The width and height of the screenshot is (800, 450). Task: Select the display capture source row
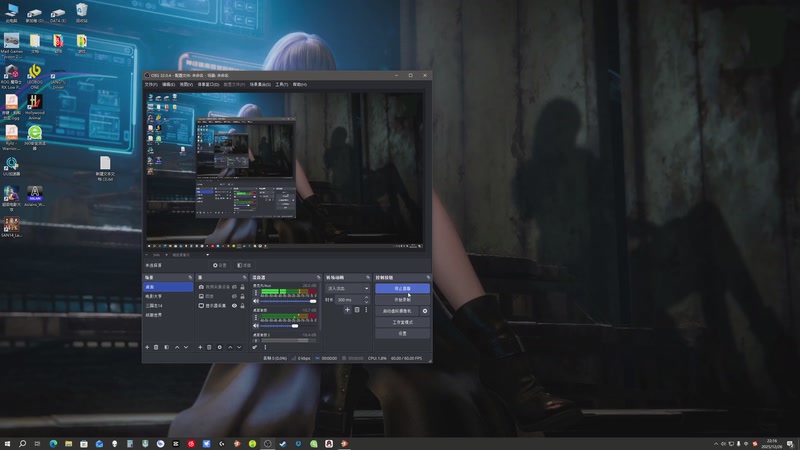click(x=222, y=306)
